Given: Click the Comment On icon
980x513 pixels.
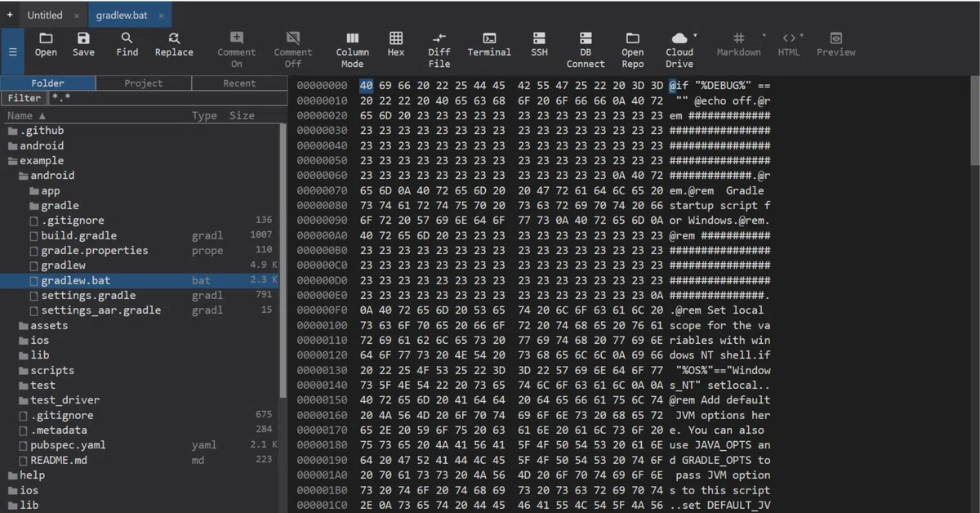Looking at the screenshot, I should pyautogui.click(x=236, y=50).
